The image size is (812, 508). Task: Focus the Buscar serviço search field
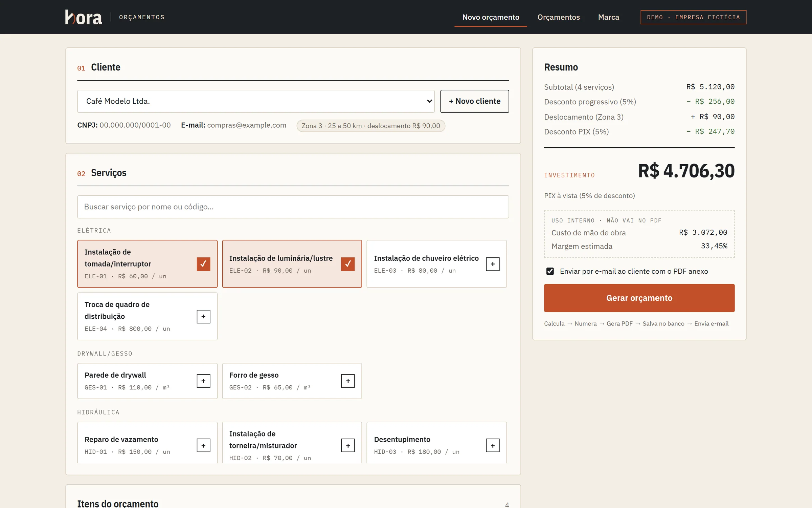[x=293, y=207]
